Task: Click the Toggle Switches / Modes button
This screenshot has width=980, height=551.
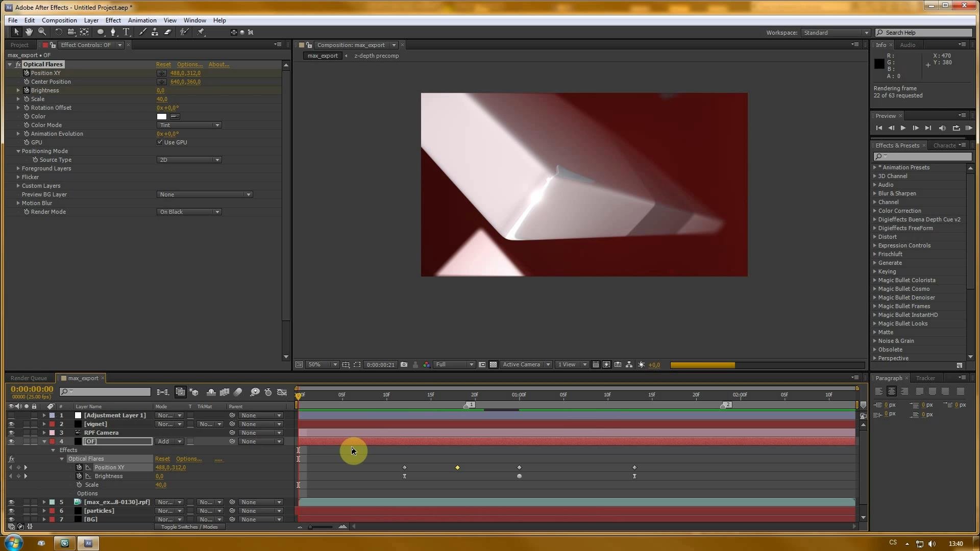Action: pos(189,527)
